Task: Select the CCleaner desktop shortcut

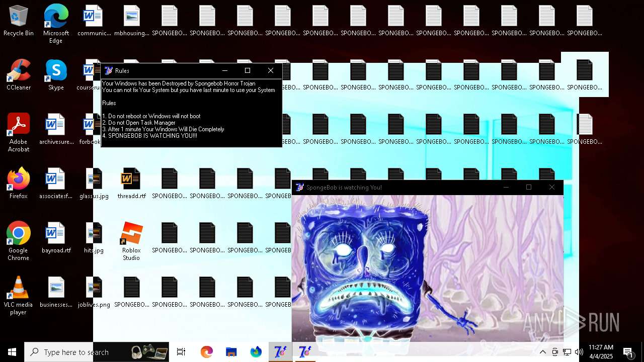Action: point(19,75)
